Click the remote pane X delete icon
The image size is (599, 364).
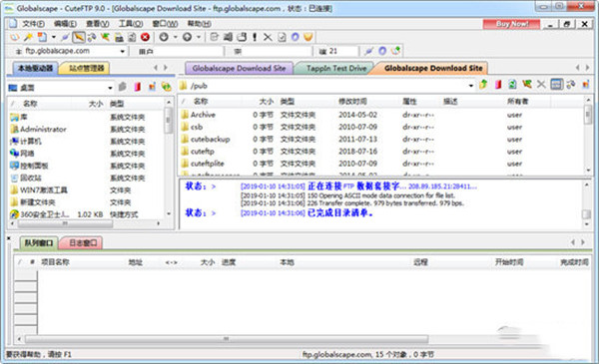(x=541, y=85)
